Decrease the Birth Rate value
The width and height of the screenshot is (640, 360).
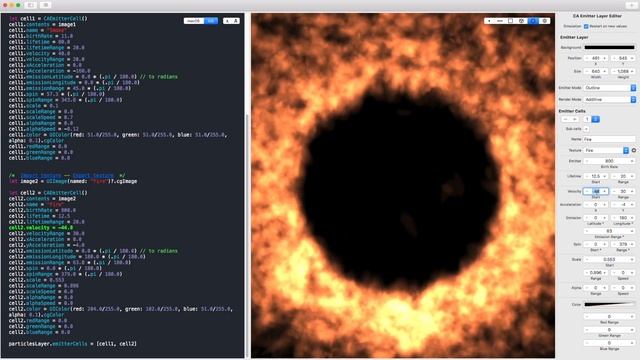(x=587, y=161)
